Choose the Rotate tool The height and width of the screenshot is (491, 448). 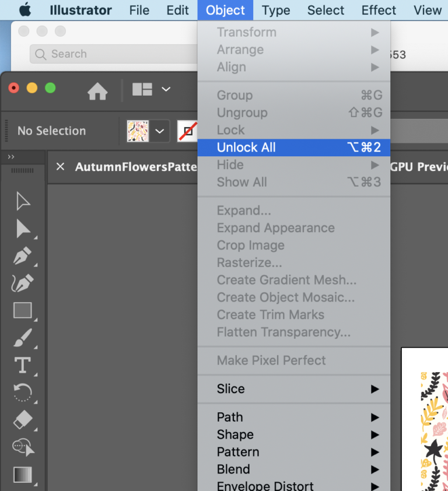pyautogui.click(x=23, y=392)
